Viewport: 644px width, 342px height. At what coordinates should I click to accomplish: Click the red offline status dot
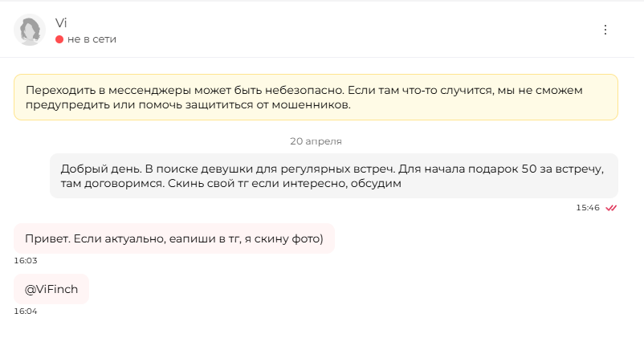(x=59, y=39)
